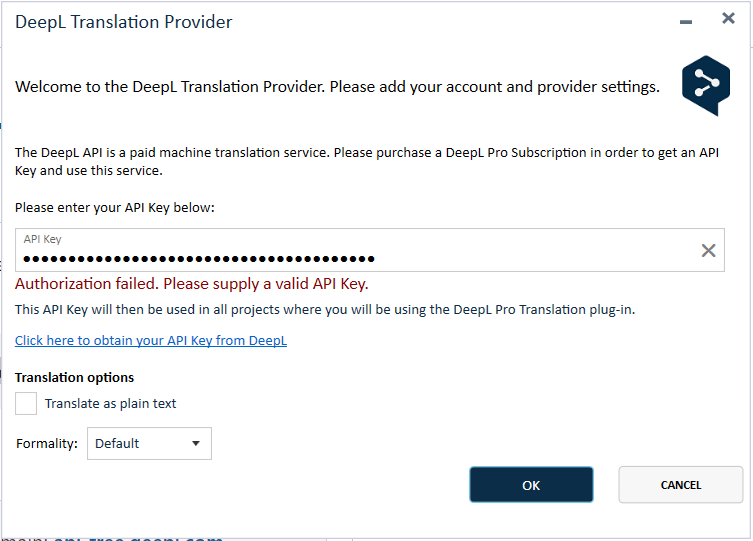Open the Formality dropdown showing Default

(x=148, y=443)
